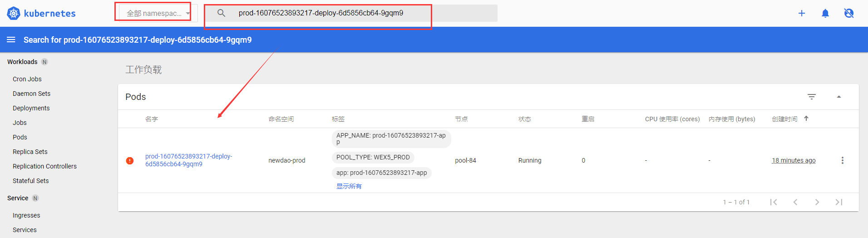Open Pods in the sidebar

20,137
